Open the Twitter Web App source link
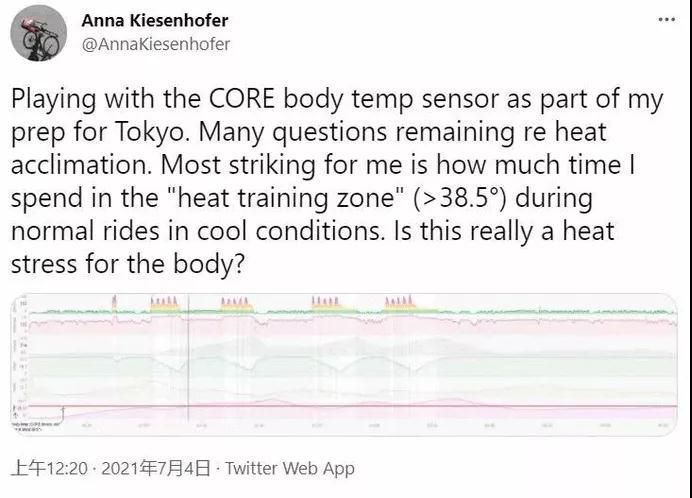Screen dimensions: 692x498 pyautogui.click(x=290, y=468)
